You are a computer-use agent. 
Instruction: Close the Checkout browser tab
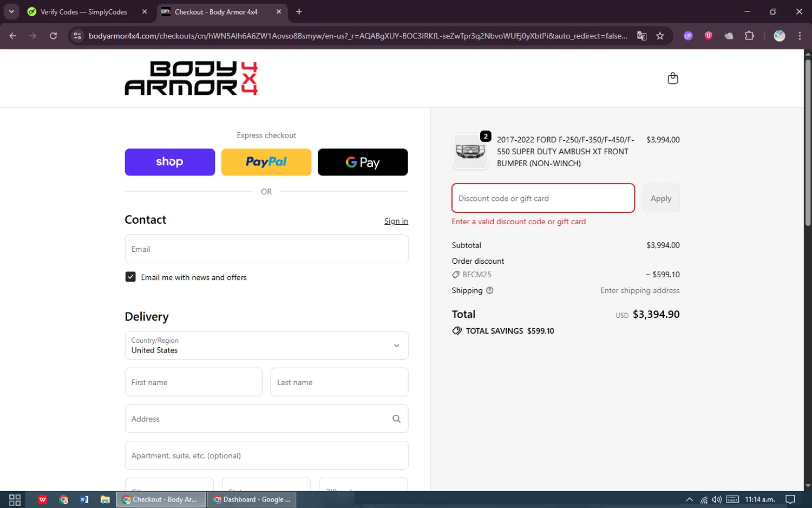(x=279, y=12)
